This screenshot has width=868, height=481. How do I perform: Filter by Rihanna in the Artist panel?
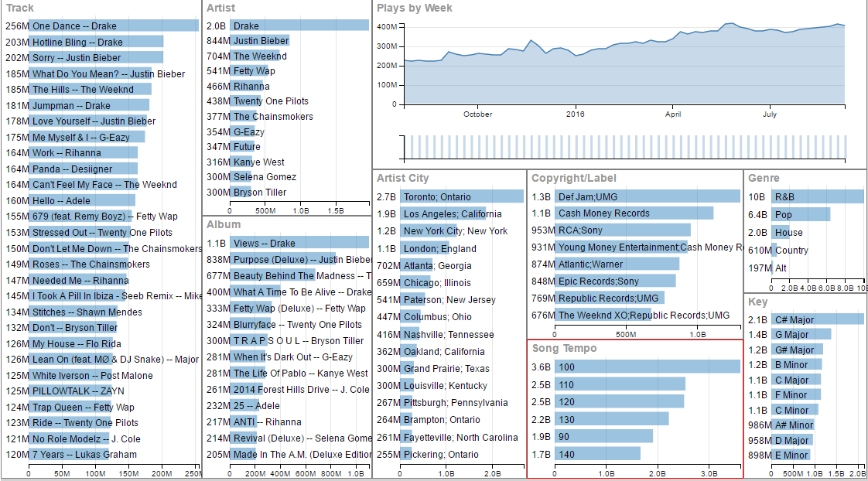coord(248,87)
